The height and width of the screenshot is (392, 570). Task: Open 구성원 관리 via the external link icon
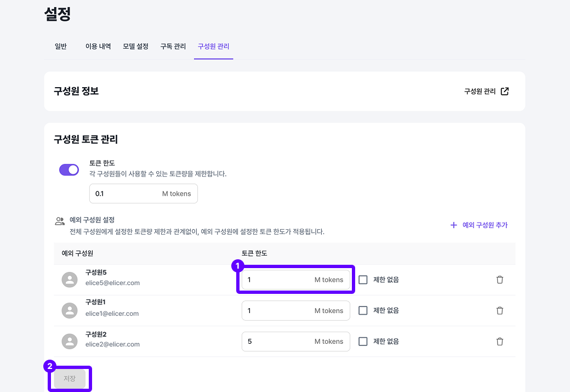[504, 92]
